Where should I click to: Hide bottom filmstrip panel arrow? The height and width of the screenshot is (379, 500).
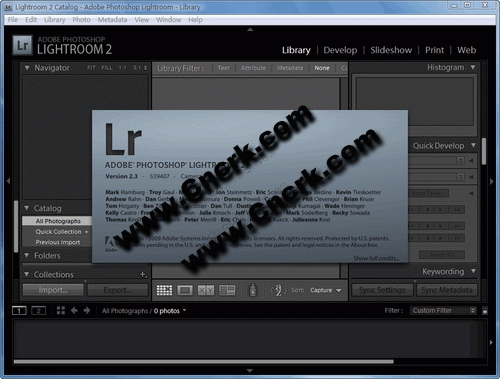(250, 371)
